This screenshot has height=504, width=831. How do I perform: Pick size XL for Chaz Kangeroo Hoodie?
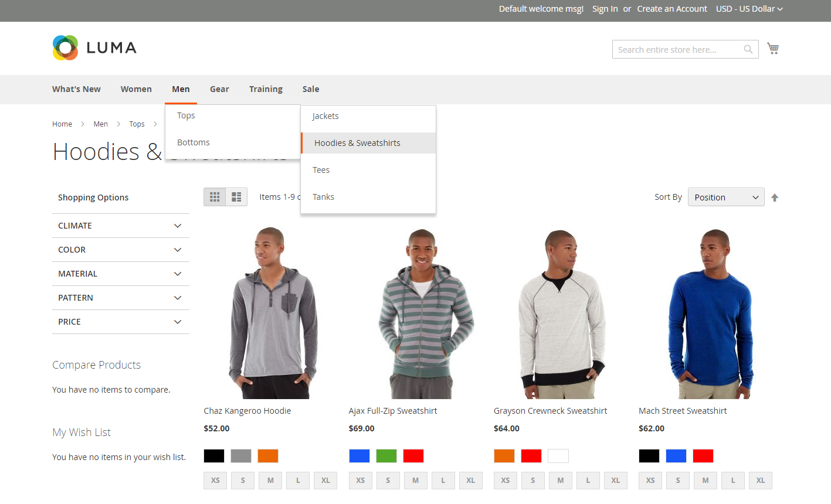tap(325, 481)
